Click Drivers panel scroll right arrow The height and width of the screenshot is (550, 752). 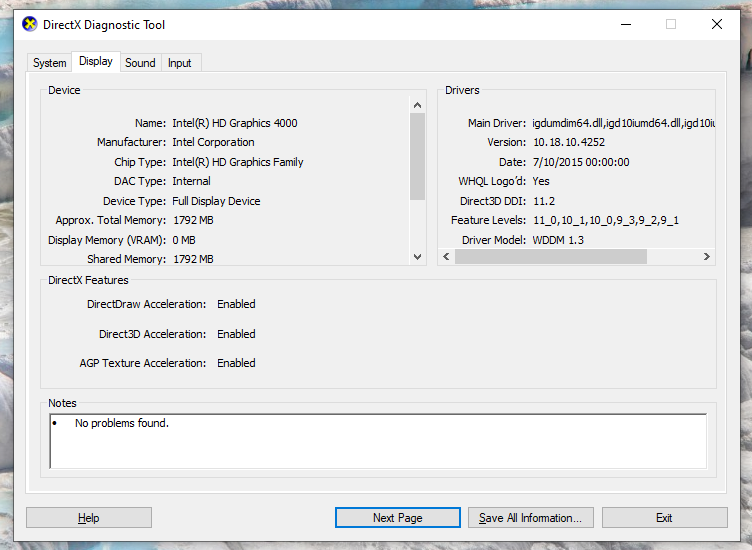(x=706, y=257)
